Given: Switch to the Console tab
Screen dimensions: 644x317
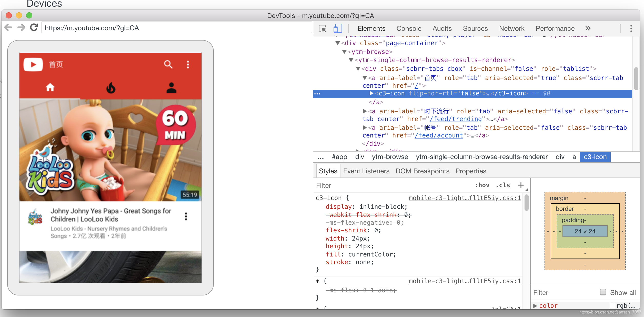Looking at the screenshot, I should (x=409, y=28).
